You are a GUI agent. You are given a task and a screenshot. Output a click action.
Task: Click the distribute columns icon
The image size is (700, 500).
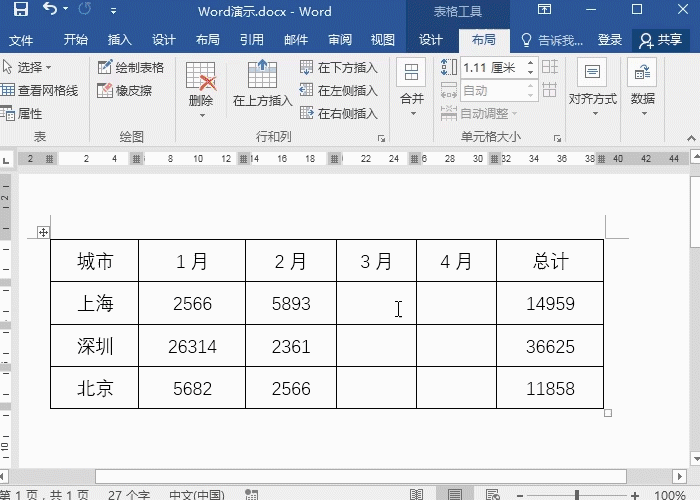pyautogui.click(x=550, y=90)
